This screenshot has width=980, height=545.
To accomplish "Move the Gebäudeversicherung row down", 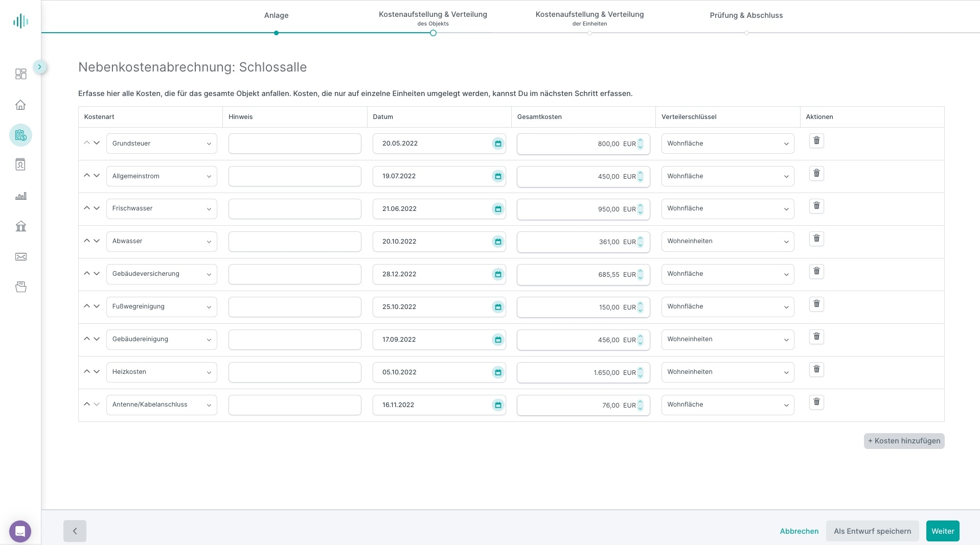I will coord(97,274).
